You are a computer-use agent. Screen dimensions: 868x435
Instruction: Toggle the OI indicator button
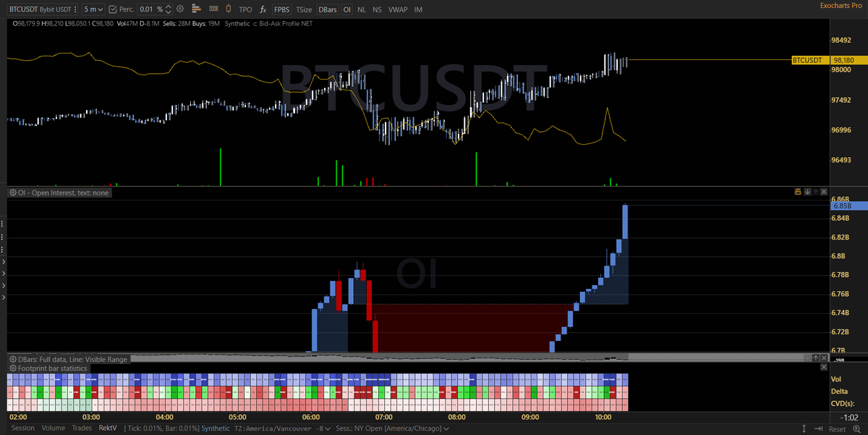347,9
